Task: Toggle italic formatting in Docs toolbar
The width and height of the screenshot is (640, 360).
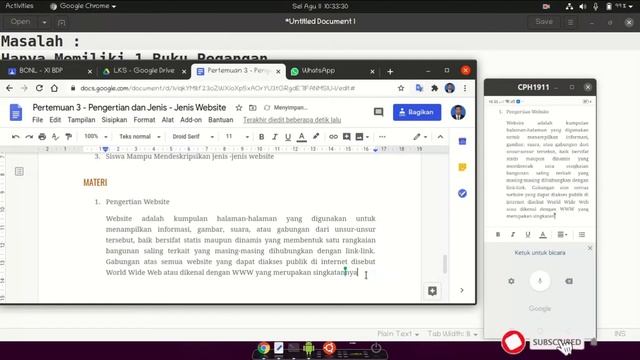Action: [x=275, y=137]
